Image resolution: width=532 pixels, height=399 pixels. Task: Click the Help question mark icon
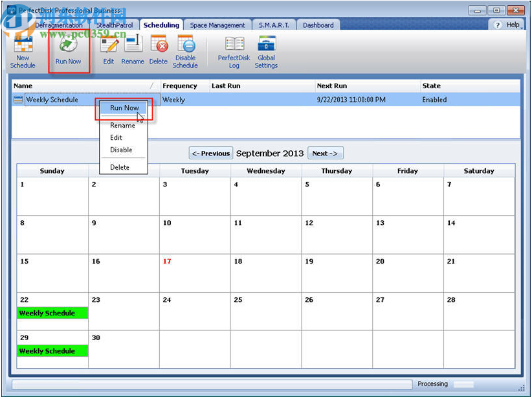tap(496, 25)
